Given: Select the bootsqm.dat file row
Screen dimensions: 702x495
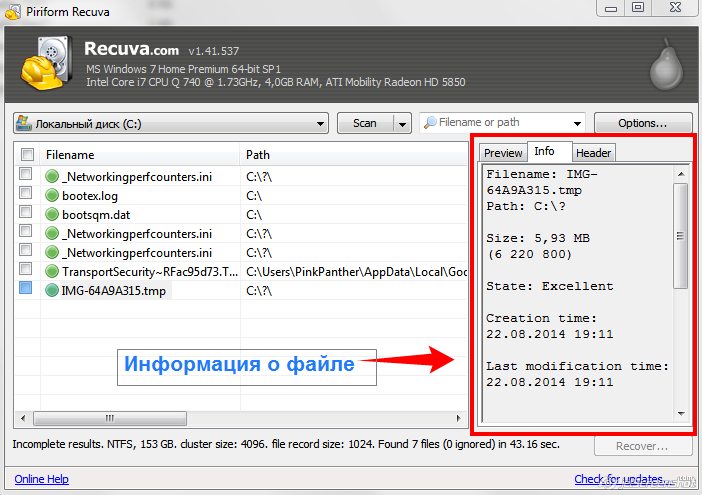Looking at the screenshot, I should tap(241, 214).
